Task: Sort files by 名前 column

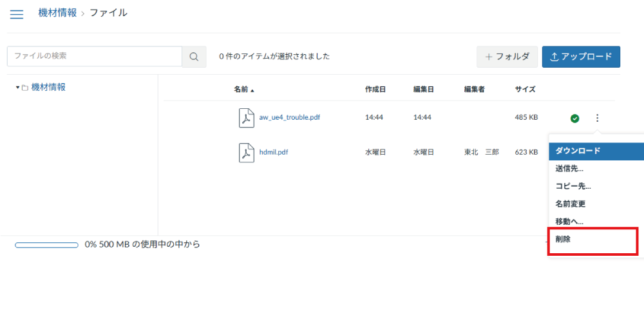Action: tap(244, 89)
